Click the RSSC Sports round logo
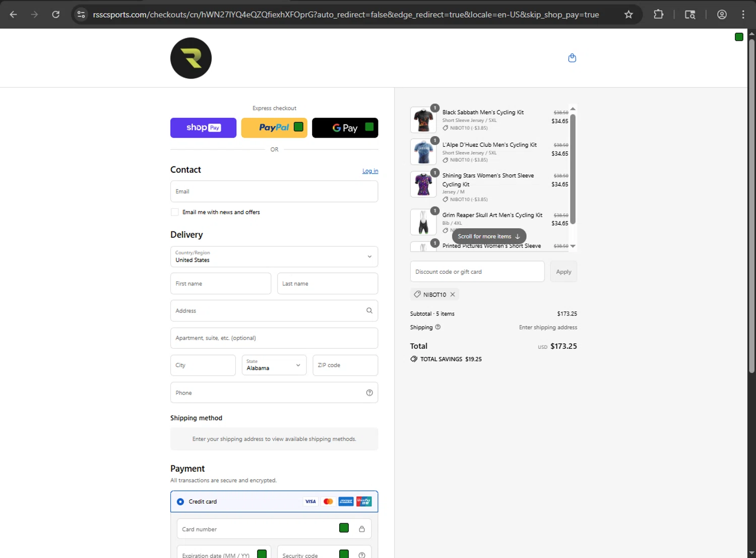The image size is (756, 558). point(191,58)
